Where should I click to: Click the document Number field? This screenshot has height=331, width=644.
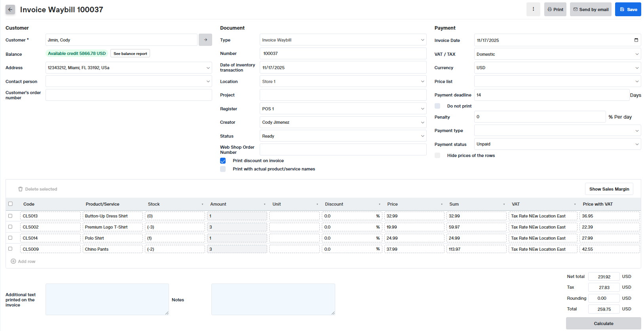click(x=343, y=53)
